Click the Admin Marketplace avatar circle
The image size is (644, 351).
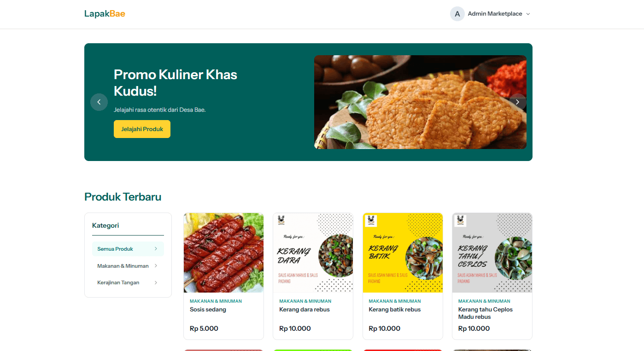tap(457, 14)
